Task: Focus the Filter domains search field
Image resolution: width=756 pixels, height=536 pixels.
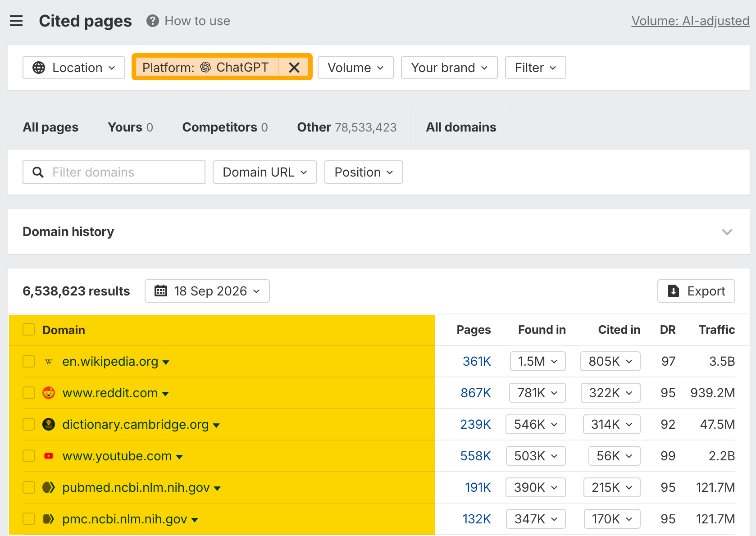Action: click(114, 172)
